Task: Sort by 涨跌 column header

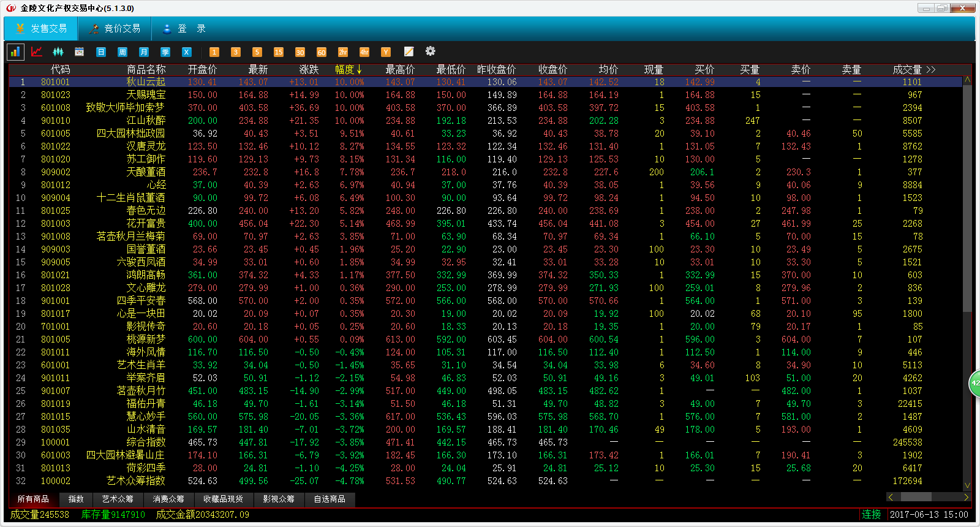Action: (x=309, y=70)
